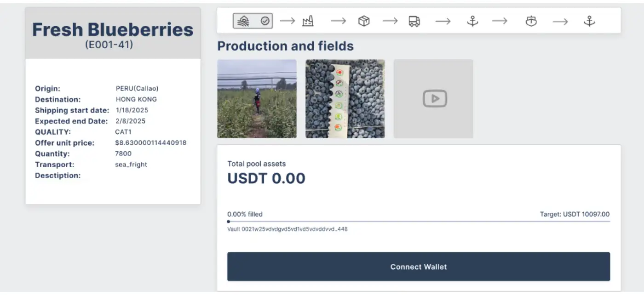644x295 pixels.
Task: Click the pool fill progress bar
Action: 419,221
